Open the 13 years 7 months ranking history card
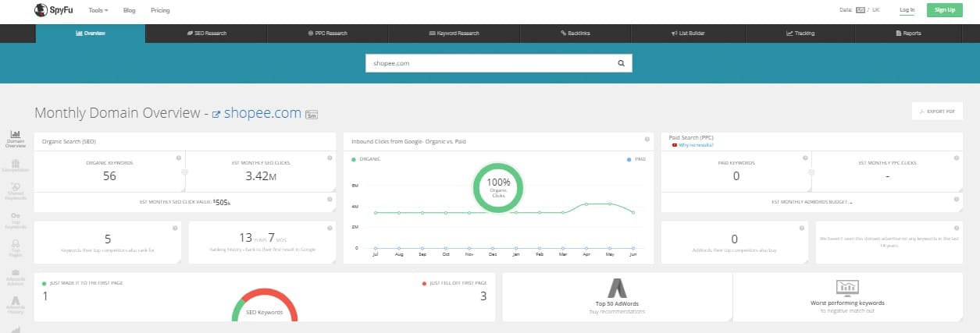This screenshot has width=980, height=333. tap(262, 243)
